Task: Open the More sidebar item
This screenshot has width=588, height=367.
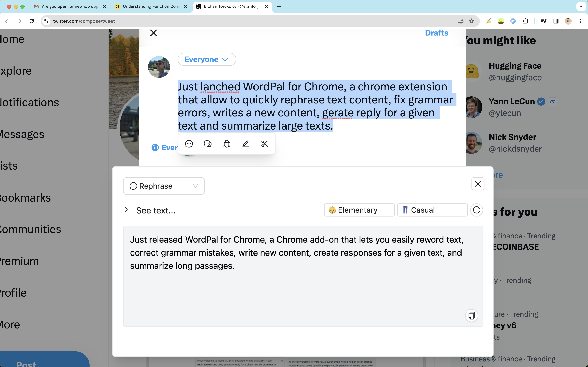Action: click(10, 324)
